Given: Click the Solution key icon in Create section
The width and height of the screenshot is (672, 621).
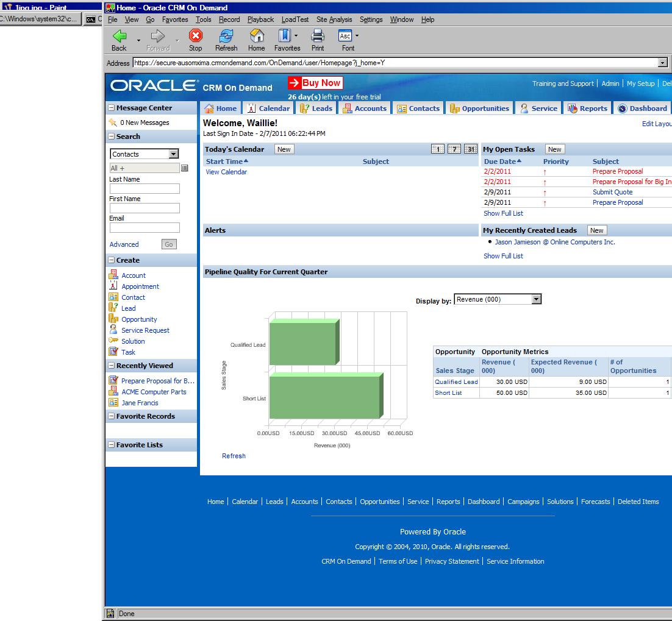Looking at the screenshot, I should [x=113, y=341].
